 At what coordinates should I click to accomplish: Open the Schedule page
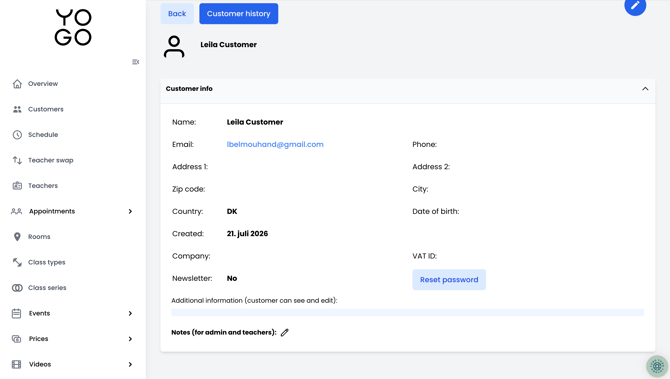[x=43, y=135]
